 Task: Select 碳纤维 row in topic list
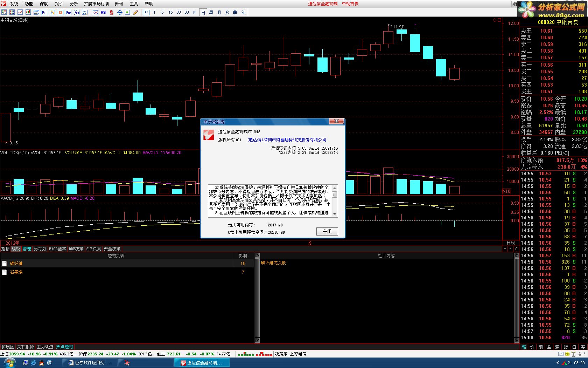[x=127, y=263]
